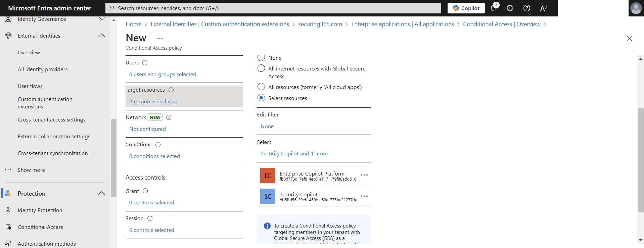Click the Microsoft Entra admin center title

(50, 8)
